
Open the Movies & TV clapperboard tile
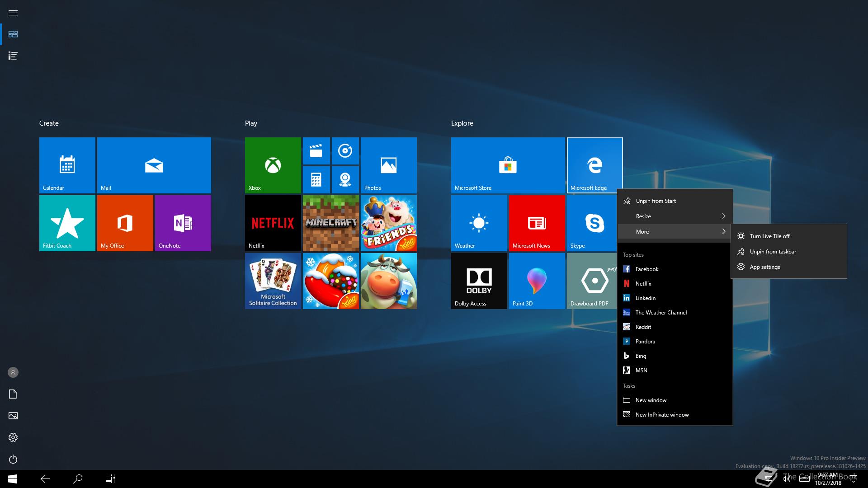click(316, 151)
